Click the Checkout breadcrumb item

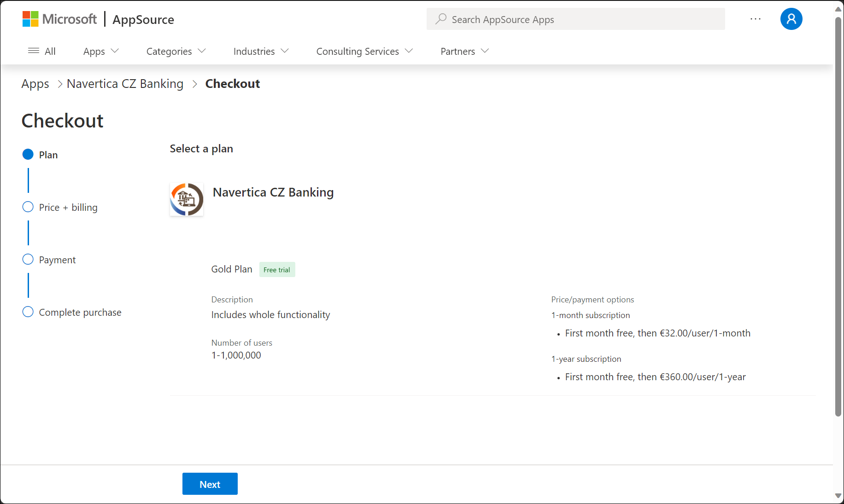(x=232, y=84)
